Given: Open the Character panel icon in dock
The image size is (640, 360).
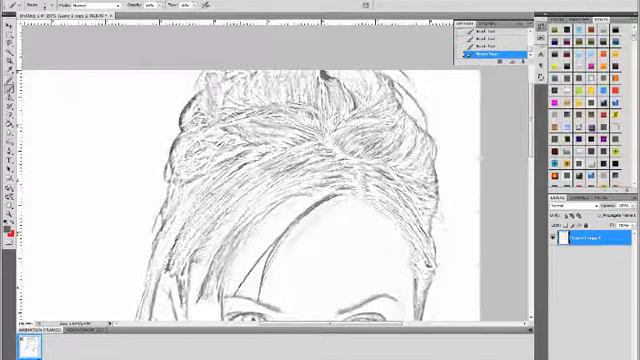Looking at the screenshot, I should pyautogui.click(x=541, y=54).
